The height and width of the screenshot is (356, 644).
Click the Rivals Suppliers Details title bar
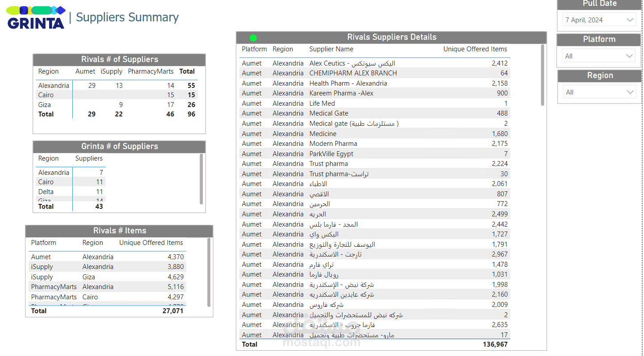pyautogui.click(x=391, y=37)
